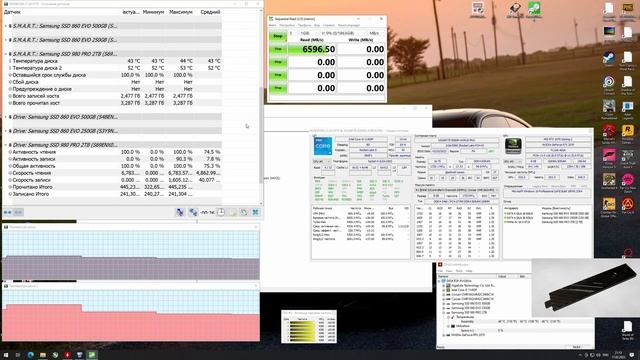Select NVIDIA GeForce RTX 2070 node in HWMonitor
Screen dimensions: 640x360
tap(468, 335)
